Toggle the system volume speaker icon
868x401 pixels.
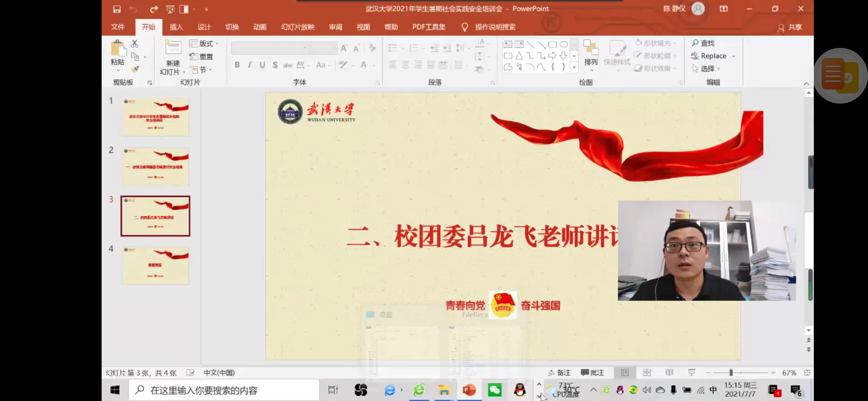pyautogui.click(x=647, y=390)
